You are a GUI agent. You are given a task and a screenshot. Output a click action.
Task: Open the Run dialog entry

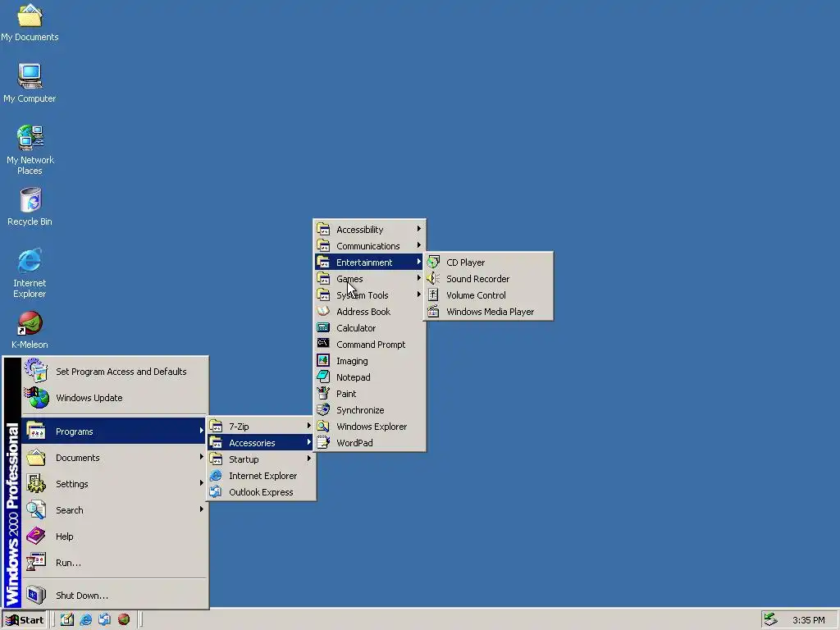coord(114,563)
